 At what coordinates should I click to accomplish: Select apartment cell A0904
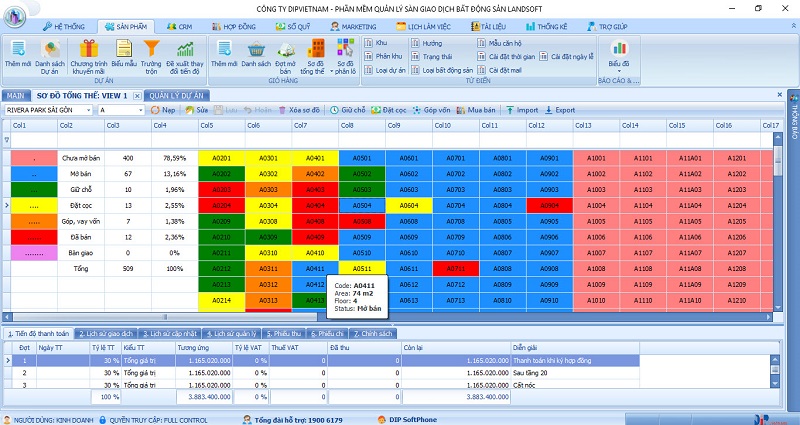(x=550, y=206)
